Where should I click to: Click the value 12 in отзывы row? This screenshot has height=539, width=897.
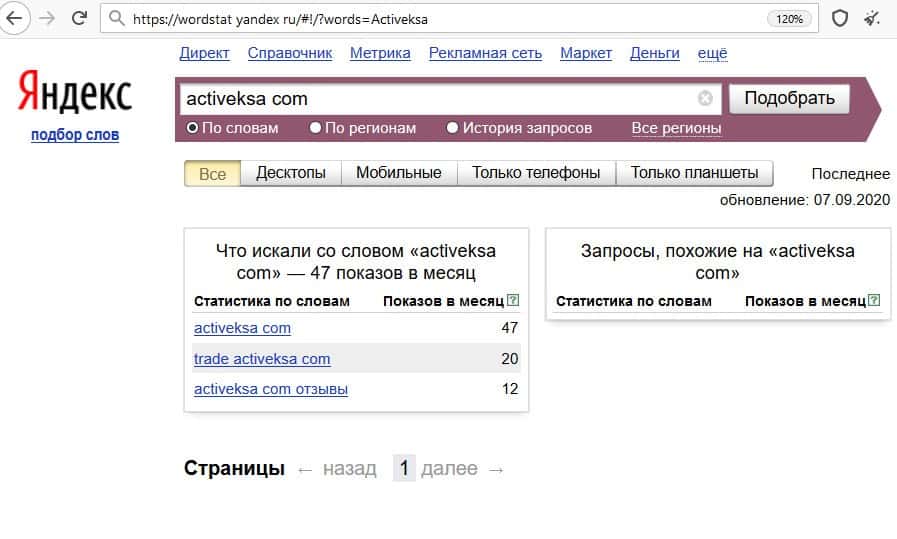pyautogui.click(x=510, y=389)
